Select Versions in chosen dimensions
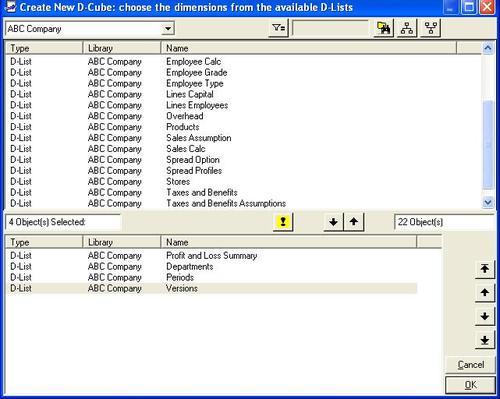This screenshot has width=500, height=399. pos(212,288)
